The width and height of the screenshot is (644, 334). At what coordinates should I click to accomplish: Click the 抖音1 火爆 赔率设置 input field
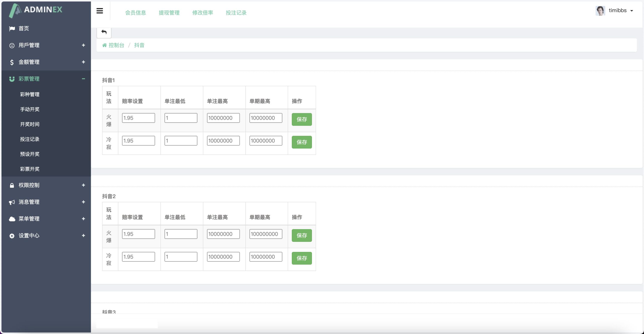click(138, 118)
